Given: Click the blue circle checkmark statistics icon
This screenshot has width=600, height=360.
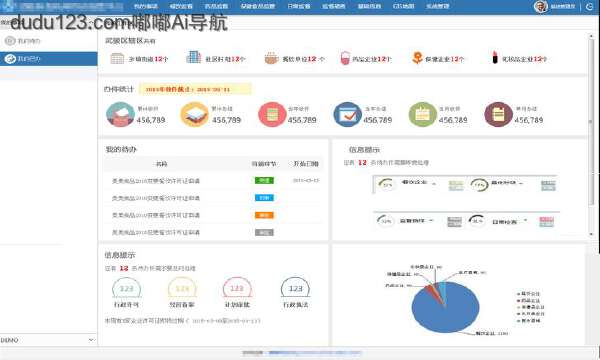Looking at the screenshot, I should 347,114.
